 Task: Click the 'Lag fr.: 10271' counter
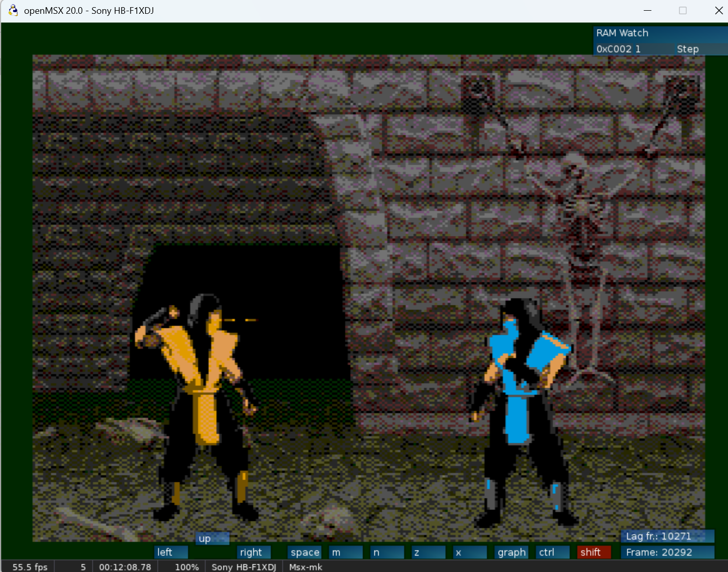(667, 536)
